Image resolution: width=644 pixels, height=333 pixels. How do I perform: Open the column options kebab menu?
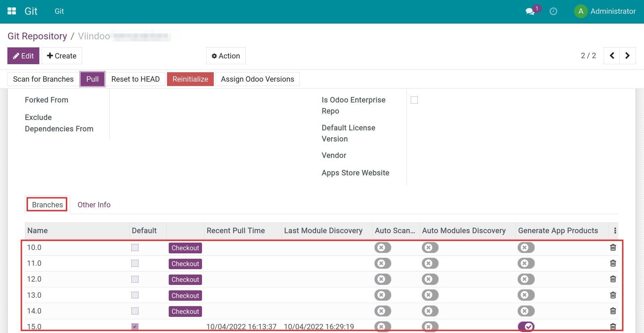615,231
